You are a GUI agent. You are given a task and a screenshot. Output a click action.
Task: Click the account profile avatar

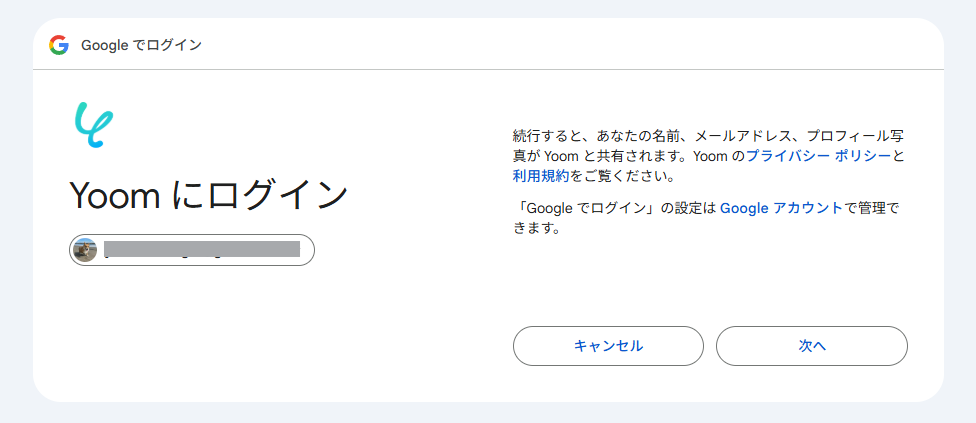86,250
